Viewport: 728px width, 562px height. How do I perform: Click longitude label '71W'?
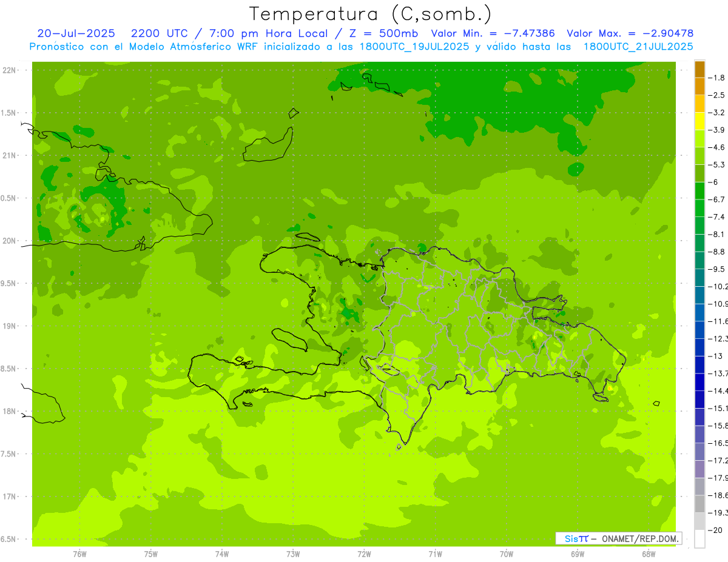coord(435,554)
